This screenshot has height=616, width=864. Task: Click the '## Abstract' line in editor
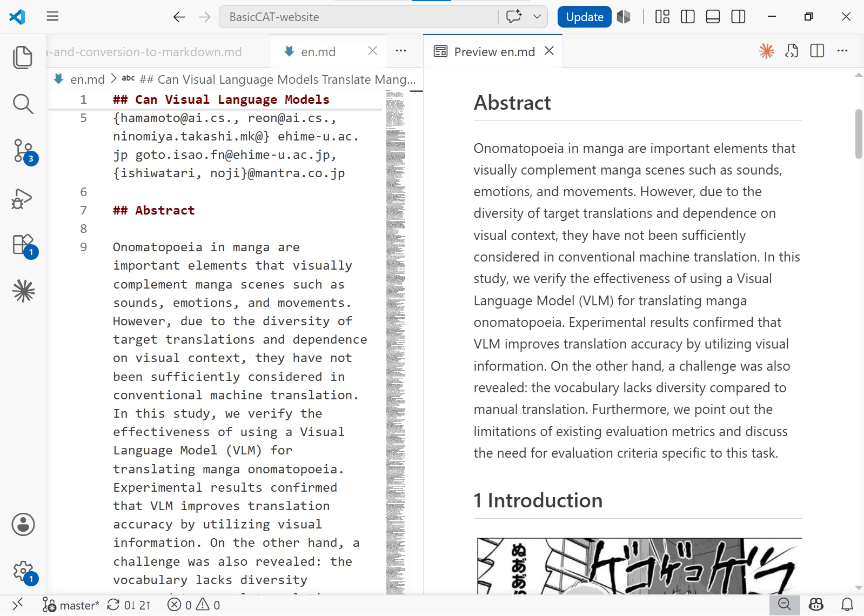pyautogui.click(x=154, y=210)
